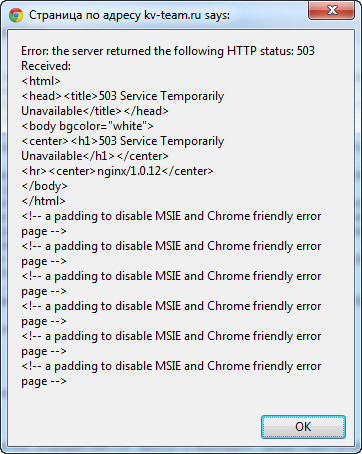Click empty space left of OK button
Viewport: 362px width, 454px height.
point(133,427)
